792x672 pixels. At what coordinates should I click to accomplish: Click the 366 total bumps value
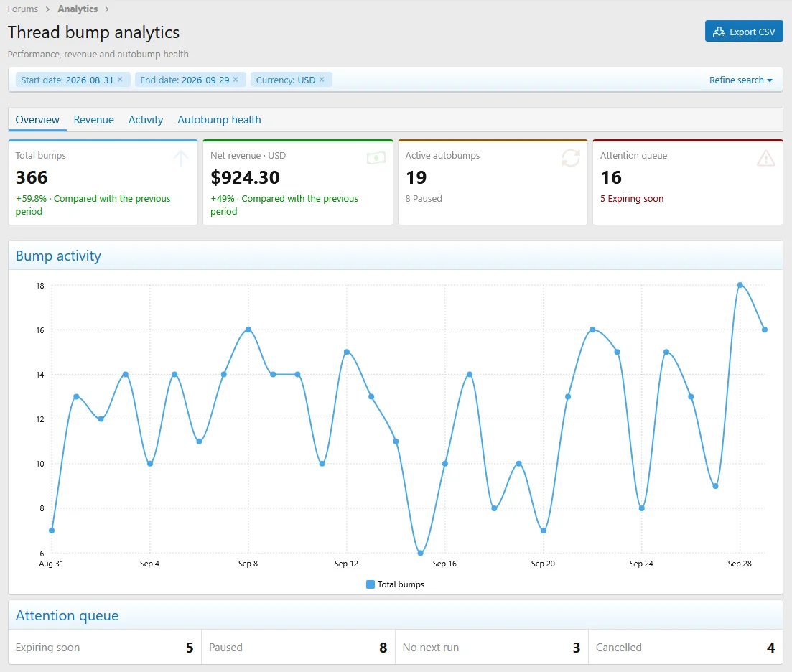(32, 178)
